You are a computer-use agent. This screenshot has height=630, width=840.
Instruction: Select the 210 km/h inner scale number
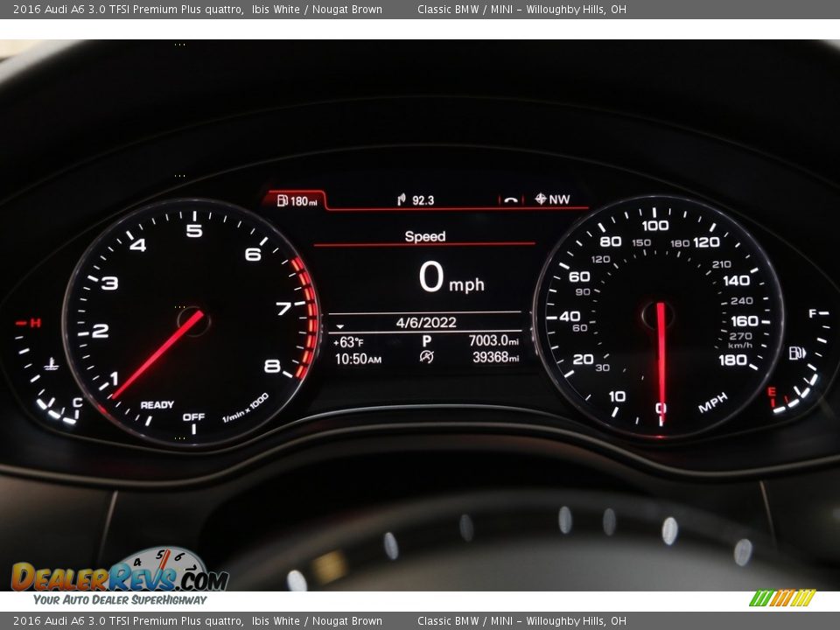point(722,264)
